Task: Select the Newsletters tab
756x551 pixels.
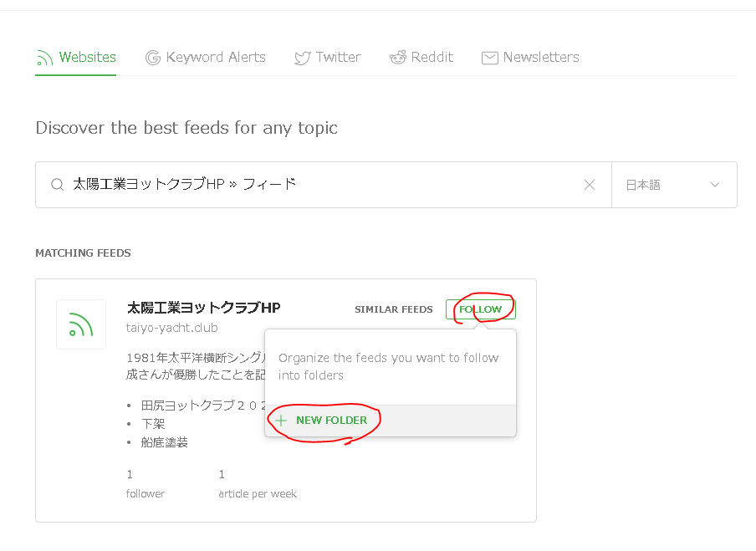Action: (530, 58)
